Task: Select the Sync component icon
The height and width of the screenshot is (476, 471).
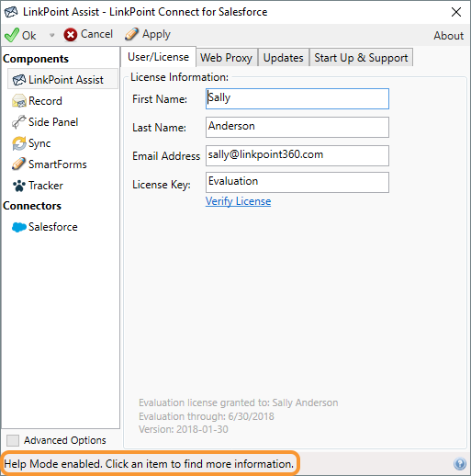Action: (19, 143)
